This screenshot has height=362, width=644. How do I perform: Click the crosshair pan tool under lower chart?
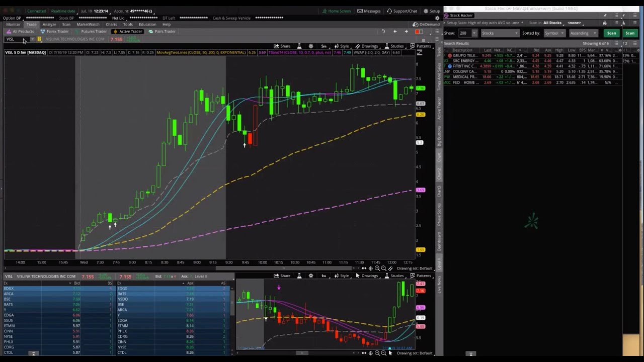point(371,353)
